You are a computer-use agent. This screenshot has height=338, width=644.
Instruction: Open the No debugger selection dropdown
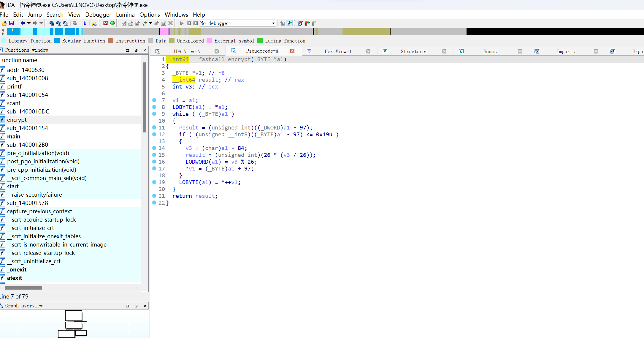point(238,23)
